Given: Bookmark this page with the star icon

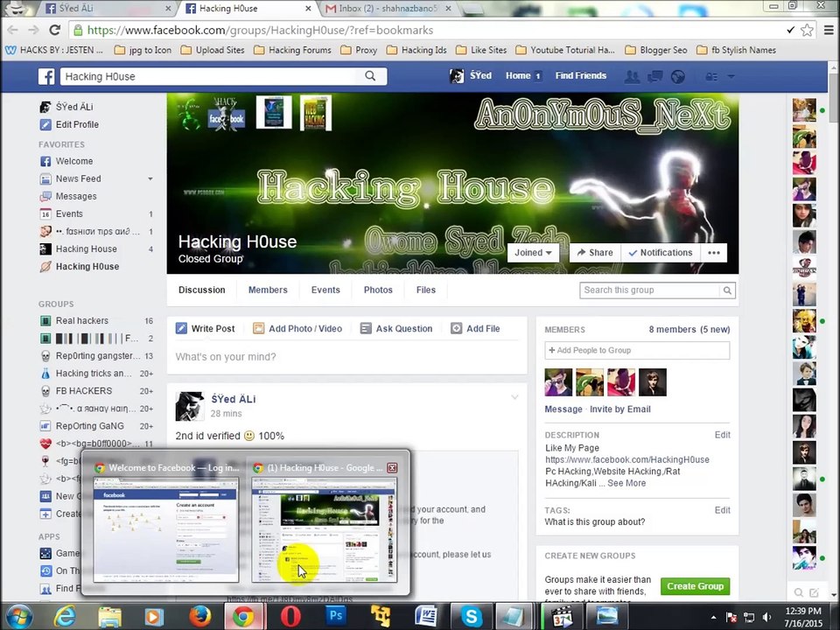Looking at the screenshot, I should pyautogui.click(x=807, y=30).
